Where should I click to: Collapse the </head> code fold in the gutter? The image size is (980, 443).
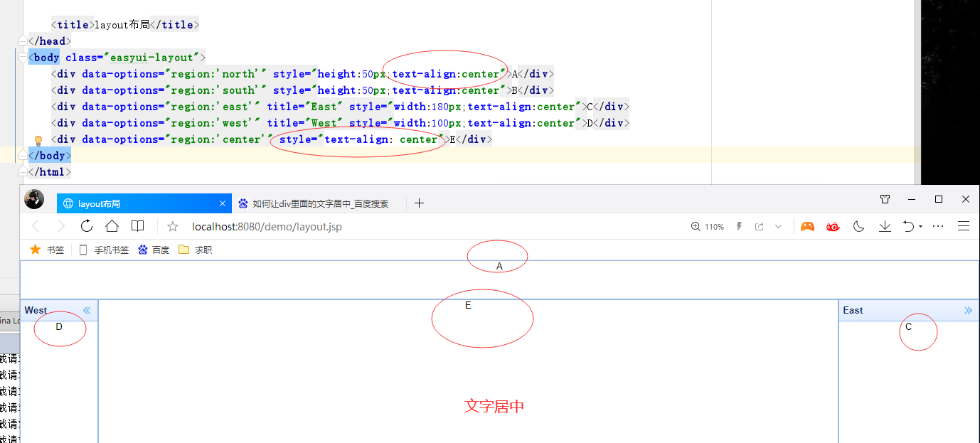[22, 41]
